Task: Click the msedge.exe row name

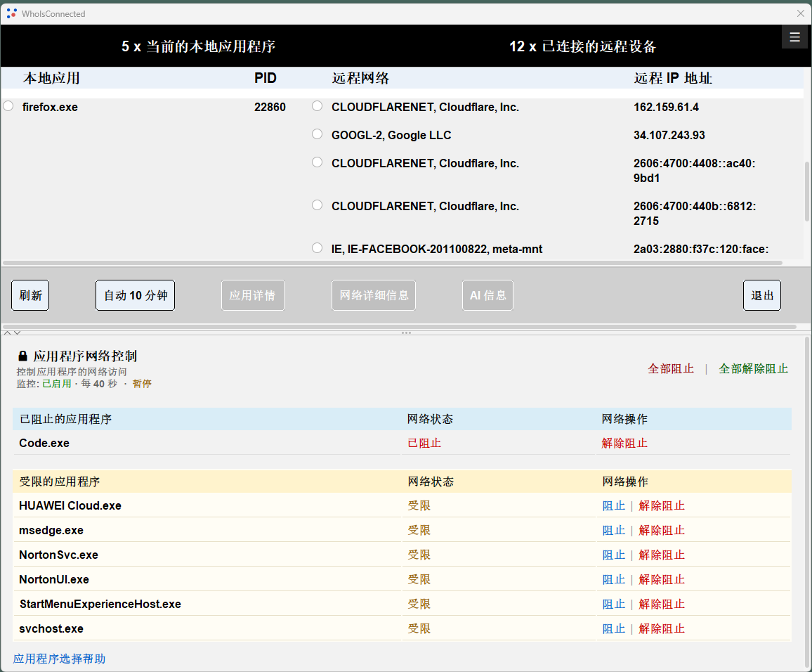Action: tap(51, 531)
